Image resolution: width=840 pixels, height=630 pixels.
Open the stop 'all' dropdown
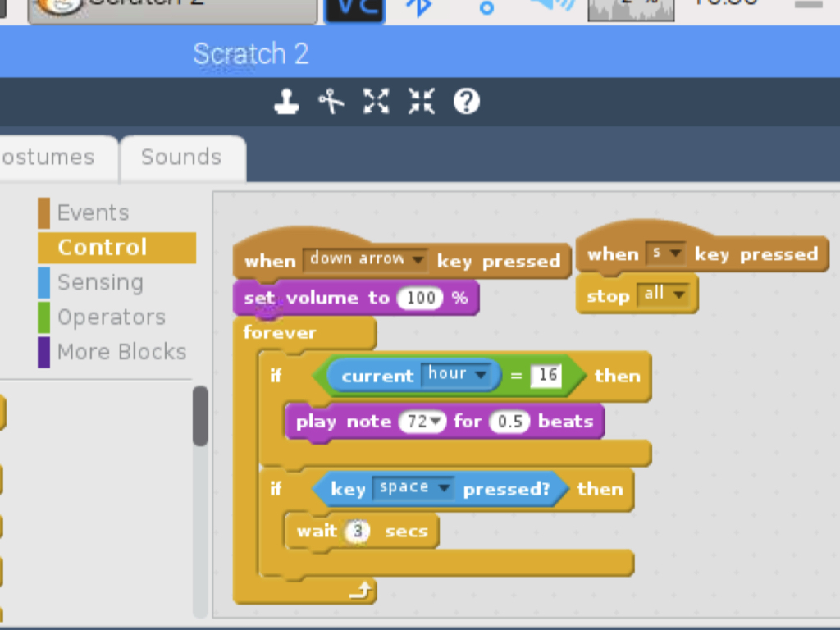click(x=663, y=294)
